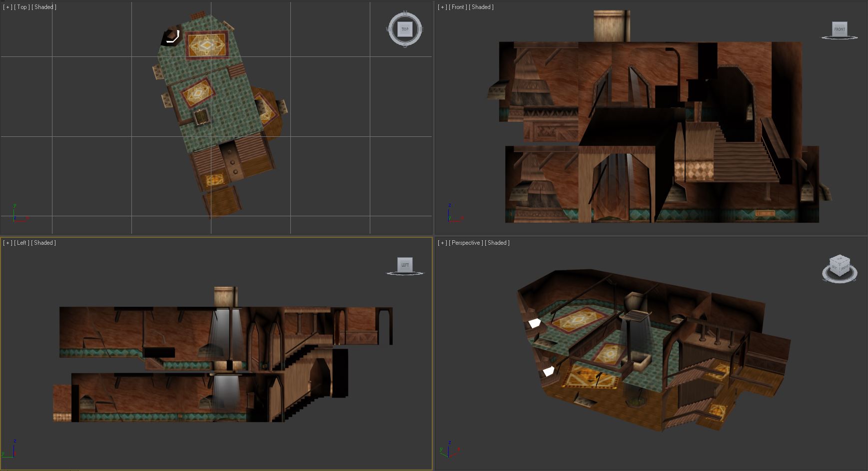Select the large rug at top of Top view

point(207,44)
